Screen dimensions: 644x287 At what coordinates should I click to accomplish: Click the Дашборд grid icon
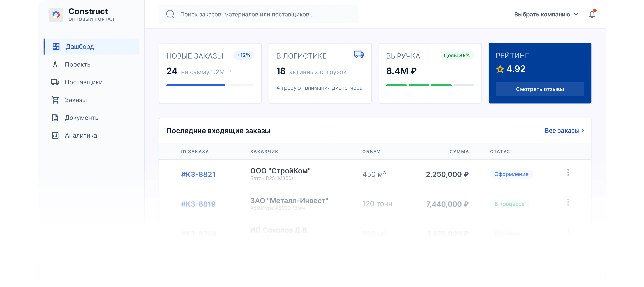[56, 47]
